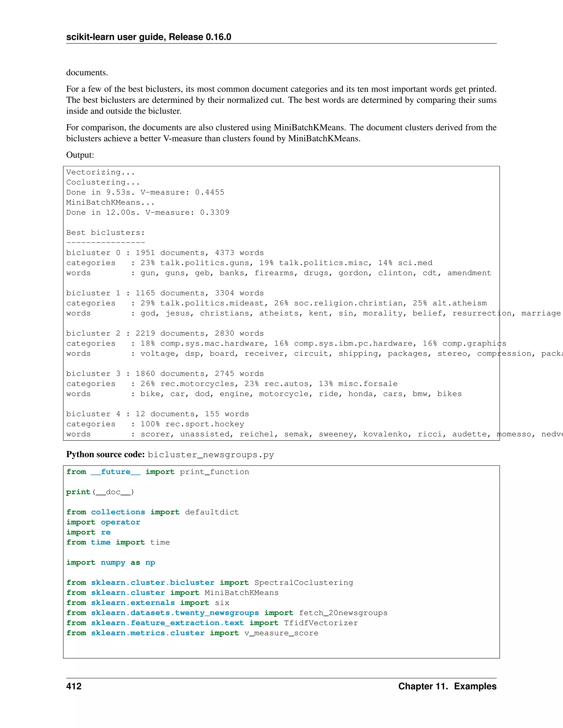Click the 'import operator' code line

pos(103,522)
